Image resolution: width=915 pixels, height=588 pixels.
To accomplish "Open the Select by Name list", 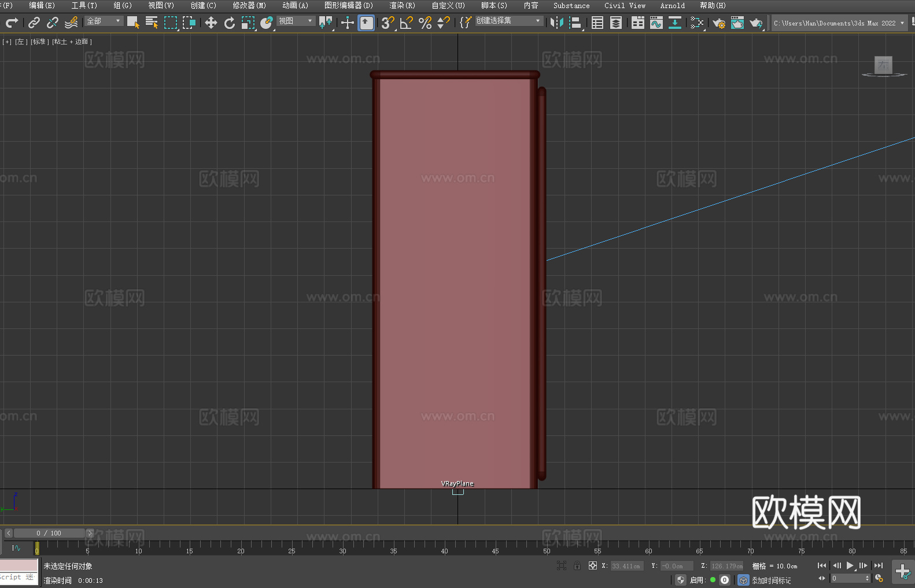I will (152, 23).
